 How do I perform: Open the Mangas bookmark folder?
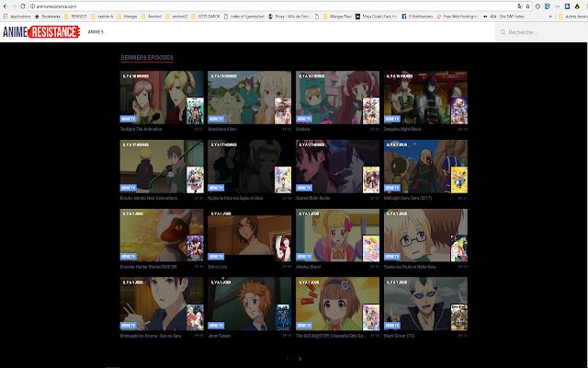(x=127, y=17)
